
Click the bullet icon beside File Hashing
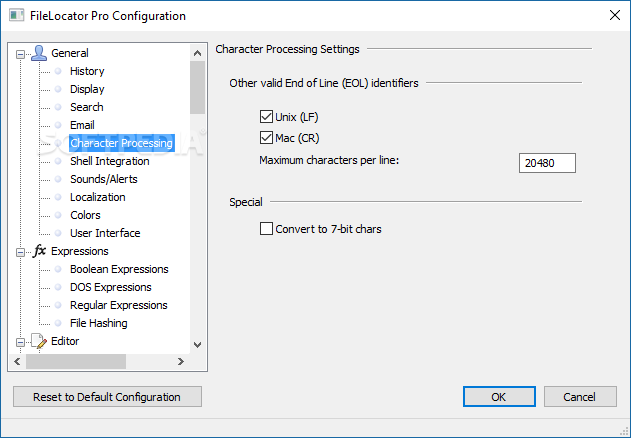coord(58,323)
